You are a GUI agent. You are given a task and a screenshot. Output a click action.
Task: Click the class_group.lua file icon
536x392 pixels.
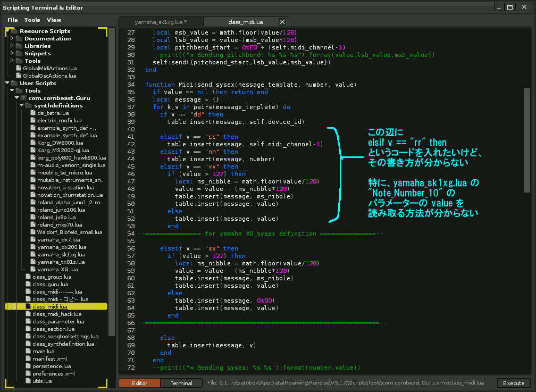(x=28, y=277)
